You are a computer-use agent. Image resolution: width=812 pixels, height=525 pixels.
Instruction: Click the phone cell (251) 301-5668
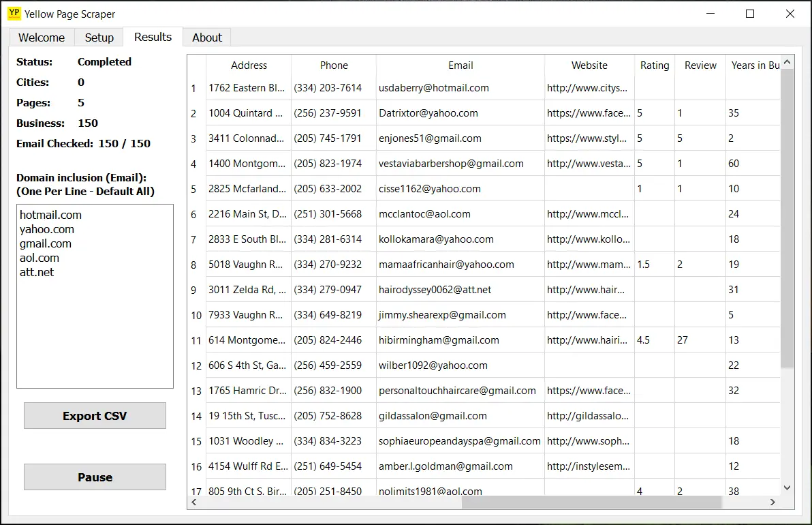(x=334, y=214)
